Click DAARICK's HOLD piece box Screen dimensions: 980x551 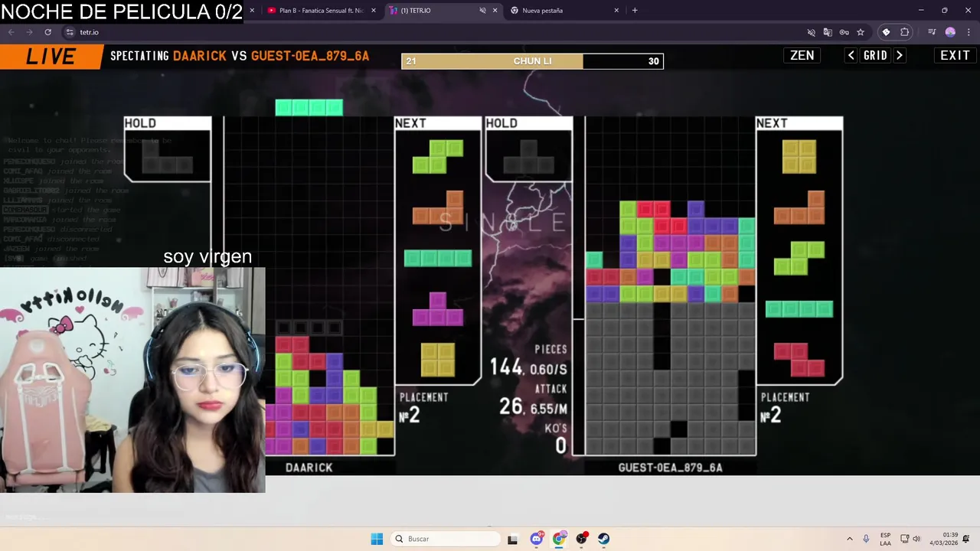point(167,149)
